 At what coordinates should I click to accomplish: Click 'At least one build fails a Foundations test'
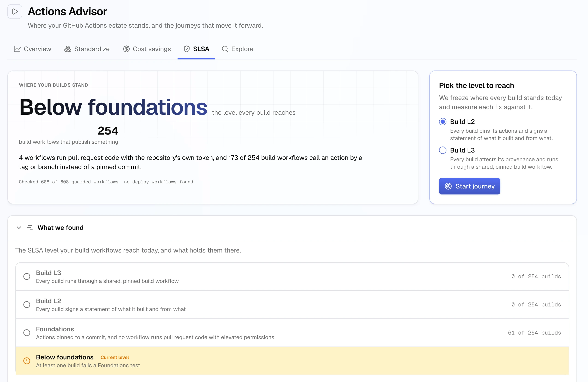[x=88, y=365]
